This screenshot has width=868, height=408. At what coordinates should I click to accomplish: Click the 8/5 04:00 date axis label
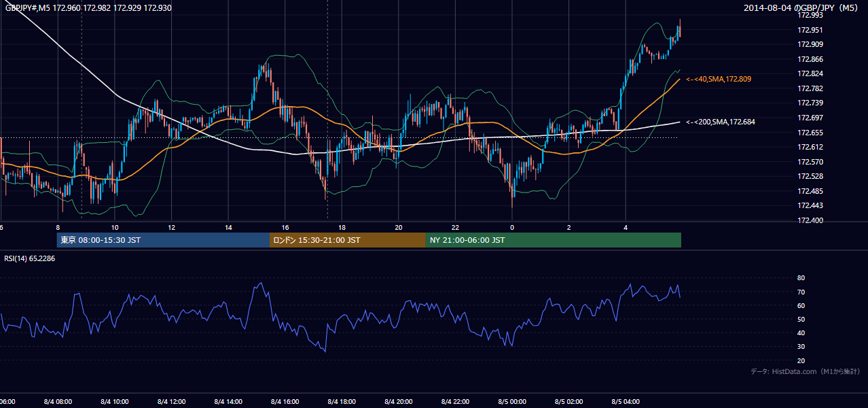point(626,401)
